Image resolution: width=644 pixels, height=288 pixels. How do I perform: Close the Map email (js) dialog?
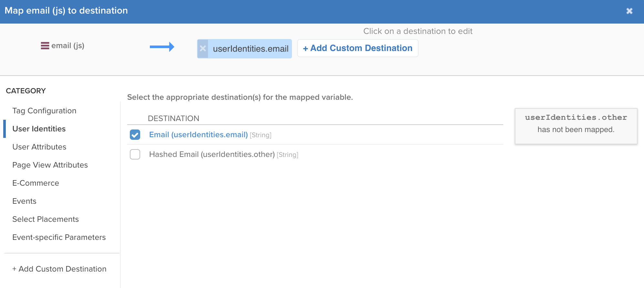click(x=629, y=11)
